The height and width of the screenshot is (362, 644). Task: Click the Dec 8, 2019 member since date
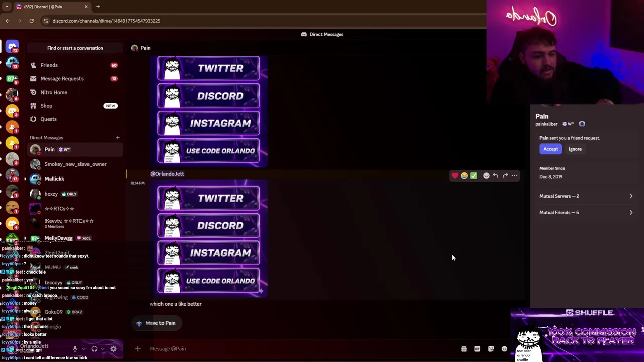[551, 177]
